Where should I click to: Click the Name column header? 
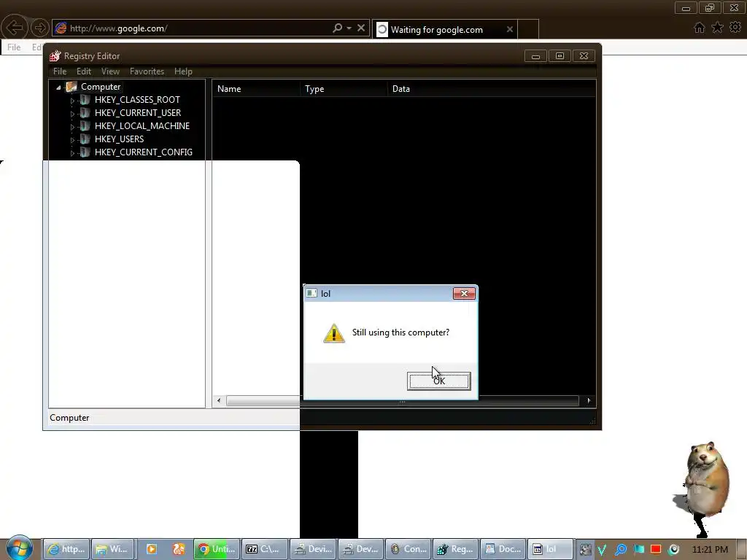coord(256,89)
